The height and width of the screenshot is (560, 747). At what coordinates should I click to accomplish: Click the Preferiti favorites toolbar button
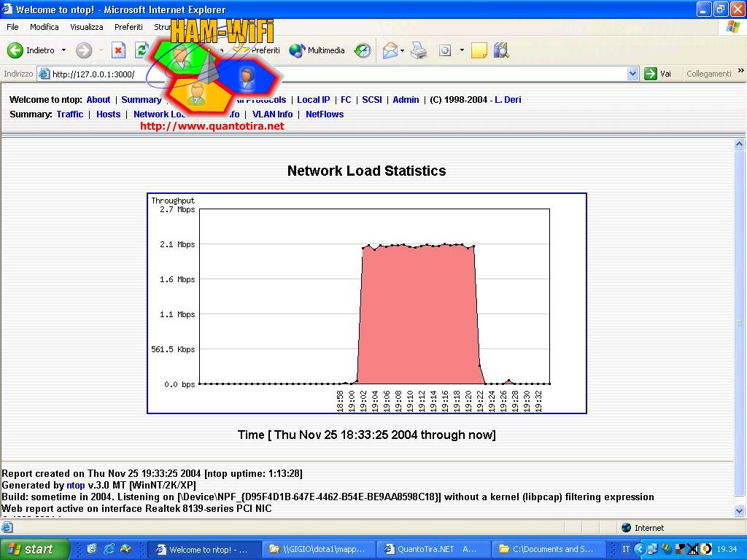(x=258, y=50)
